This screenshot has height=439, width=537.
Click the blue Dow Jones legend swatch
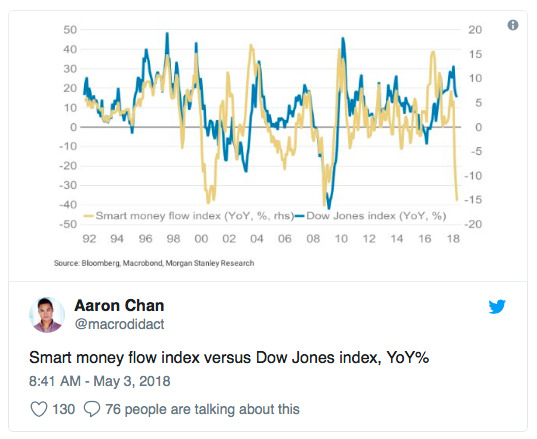click(300, 216)
